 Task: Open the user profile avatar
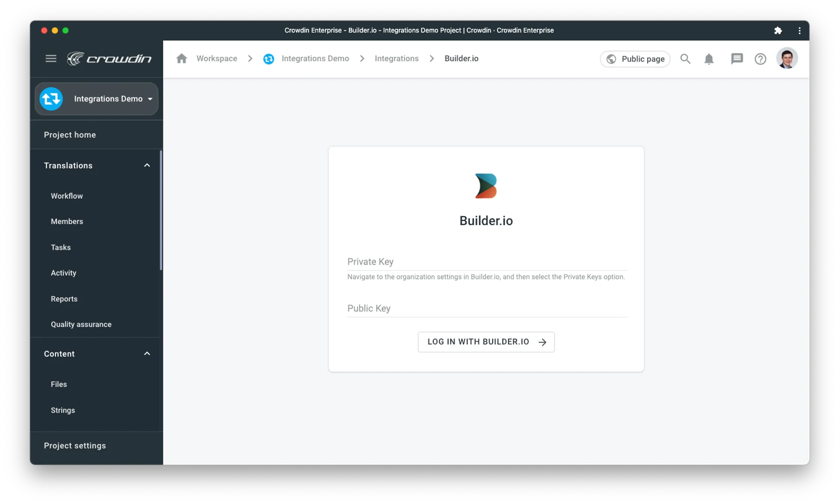tap(787, 59)
